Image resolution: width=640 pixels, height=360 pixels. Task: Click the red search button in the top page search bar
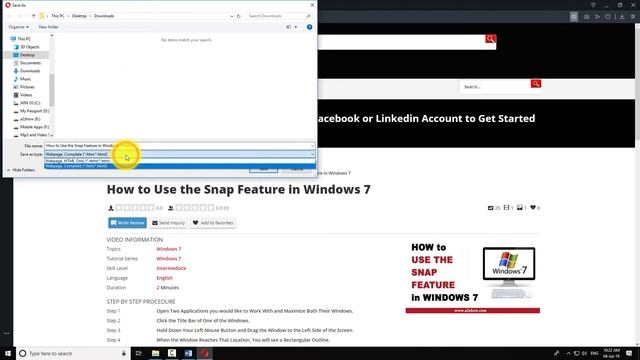point(491,39)
